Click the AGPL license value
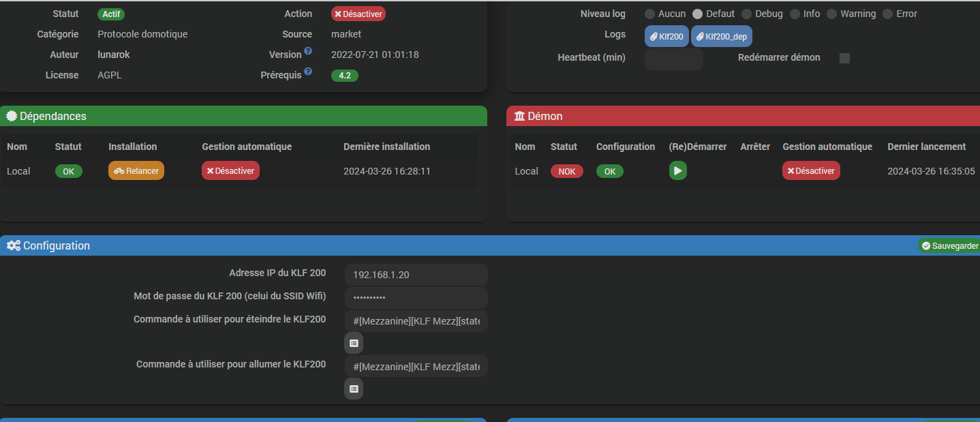The height and width of the screenshot is (422, 980). point(110,75)
